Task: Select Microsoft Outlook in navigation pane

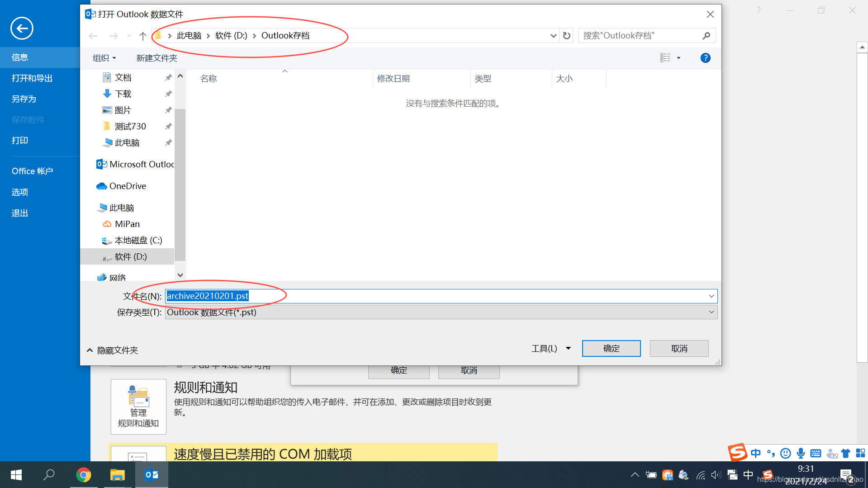Action: pos(135,164)
